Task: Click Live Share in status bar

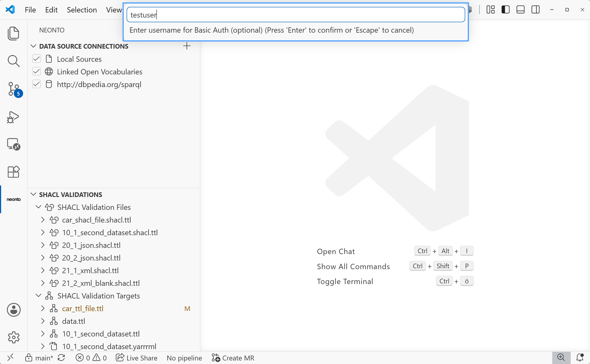Action: coord(136,358)
